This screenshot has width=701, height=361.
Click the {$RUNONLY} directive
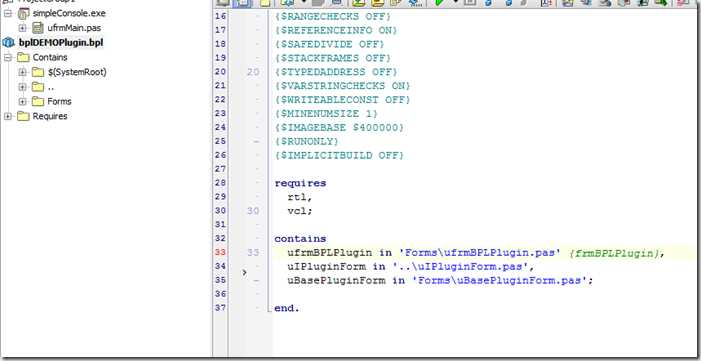pos(307,141)
